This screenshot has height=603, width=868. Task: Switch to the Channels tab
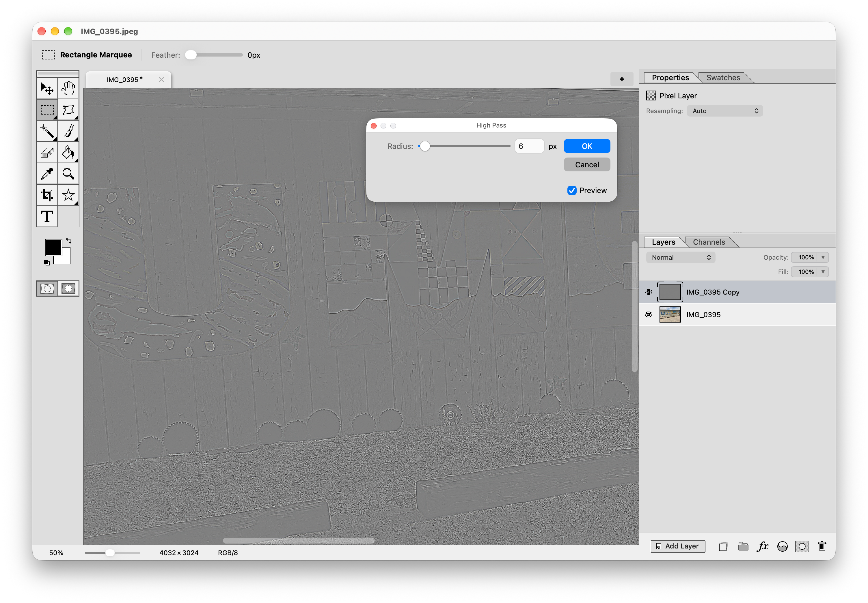tap(709, 242)
